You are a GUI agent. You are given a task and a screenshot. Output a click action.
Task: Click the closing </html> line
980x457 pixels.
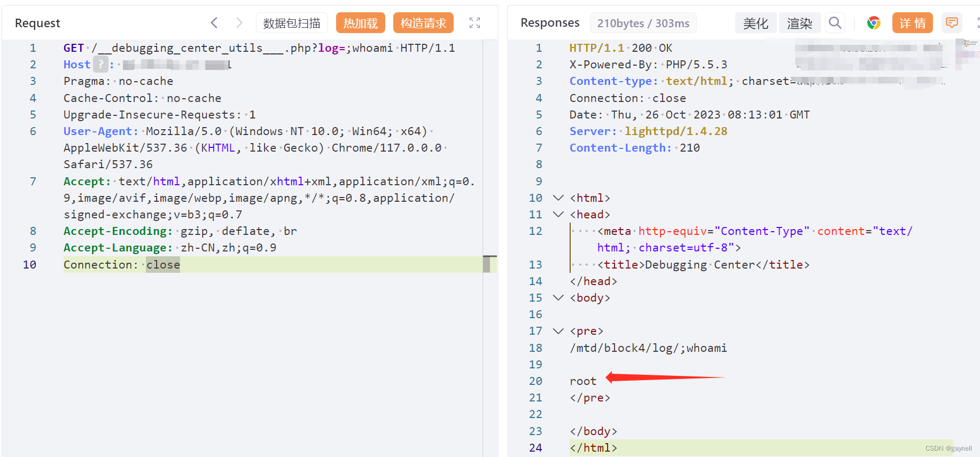coord(593,448)
